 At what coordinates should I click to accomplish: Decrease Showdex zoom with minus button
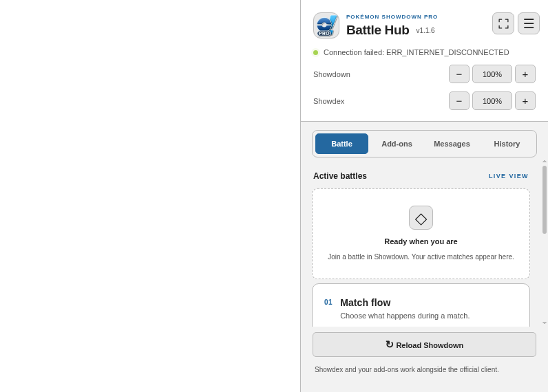point(459,101)
